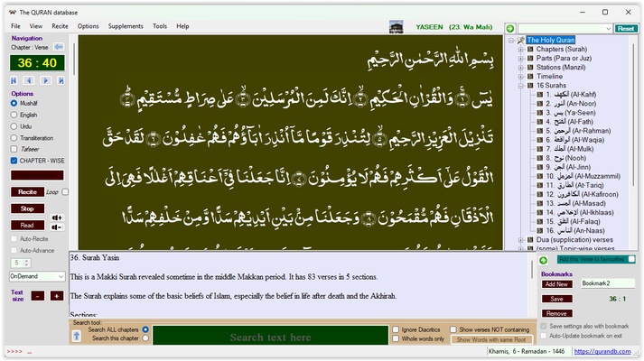Select Search this chapter radio button
This screenshot has height=361, width=644.
pos(145,338)
